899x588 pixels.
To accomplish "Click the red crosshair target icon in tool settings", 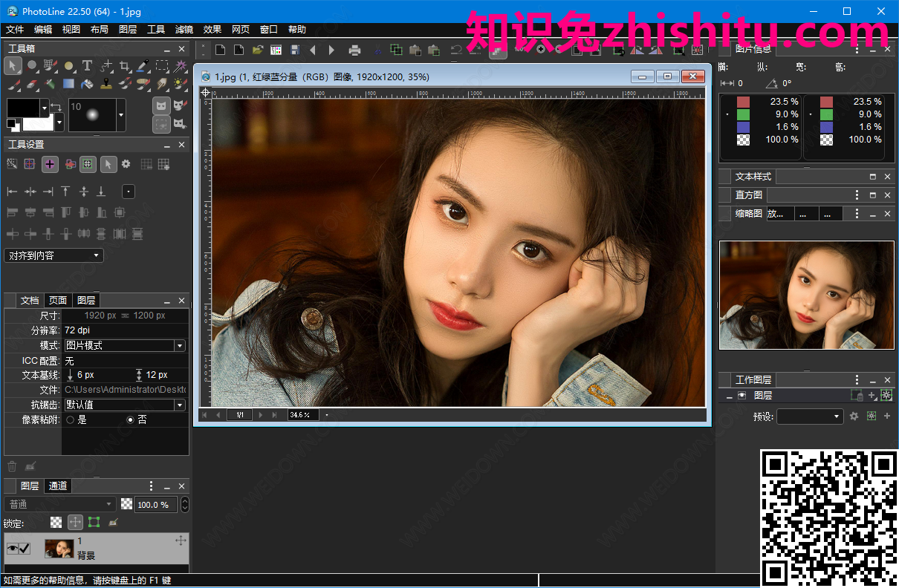I will [29, 163].
